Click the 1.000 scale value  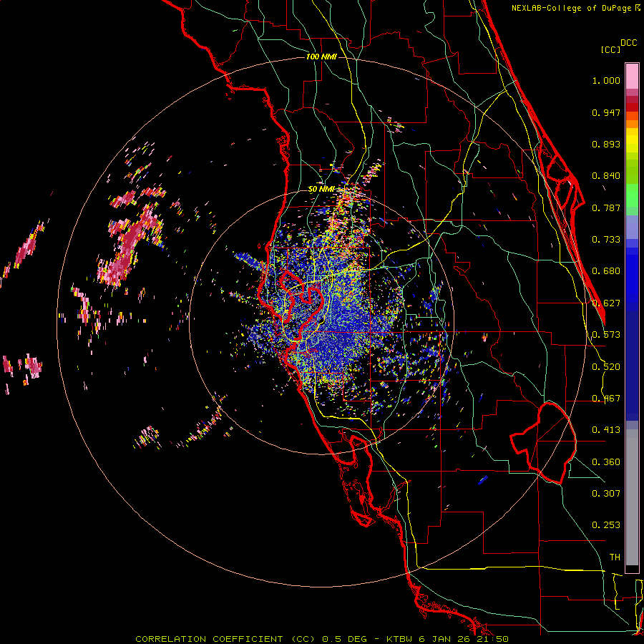pyautogui.click(x=606, y=80)
